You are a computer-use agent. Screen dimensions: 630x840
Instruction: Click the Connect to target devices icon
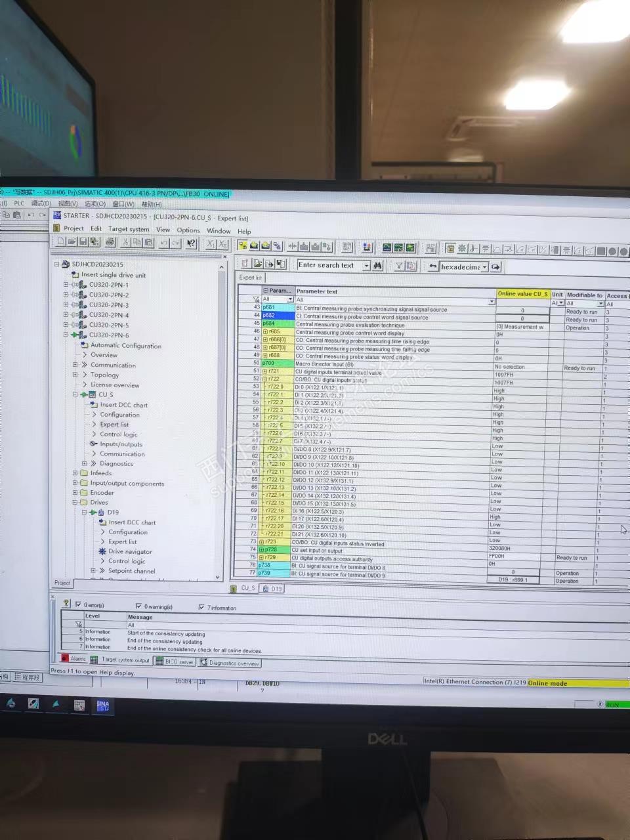coord(242,245)
